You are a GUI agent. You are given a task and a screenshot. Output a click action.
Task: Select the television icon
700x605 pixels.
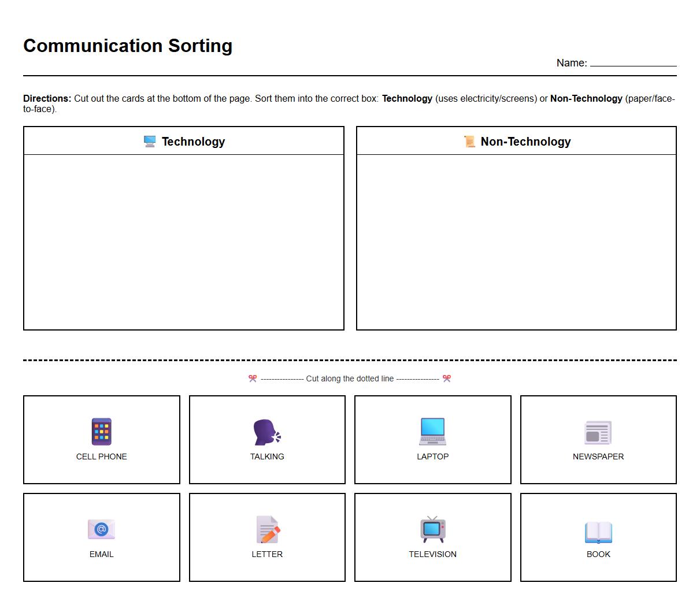(x=432, y=529)
